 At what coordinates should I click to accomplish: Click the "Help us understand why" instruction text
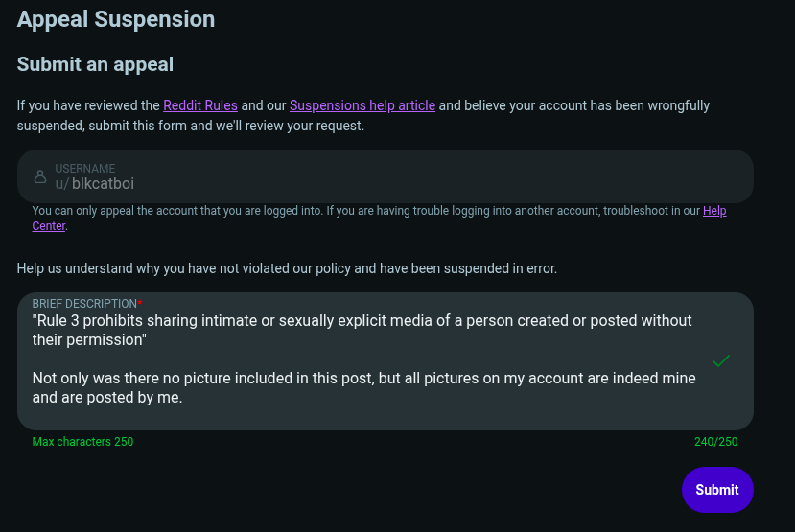click(x=286, y=268)
